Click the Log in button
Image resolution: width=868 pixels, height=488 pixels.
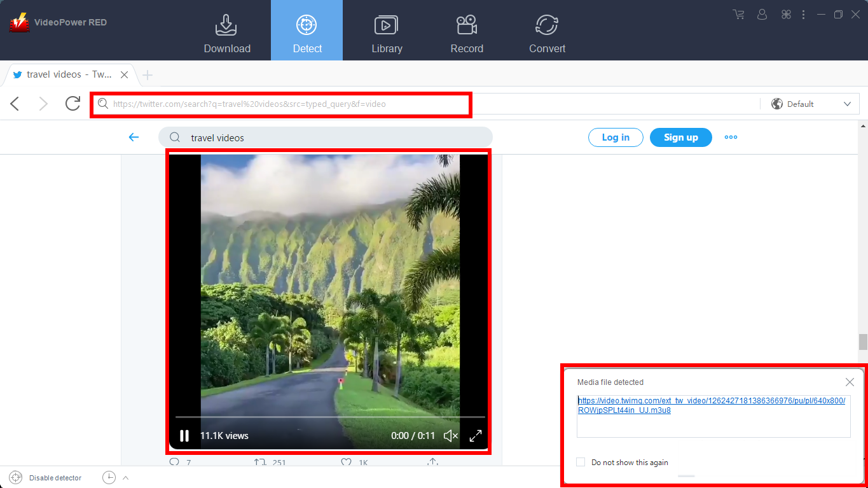click(615, 137)
